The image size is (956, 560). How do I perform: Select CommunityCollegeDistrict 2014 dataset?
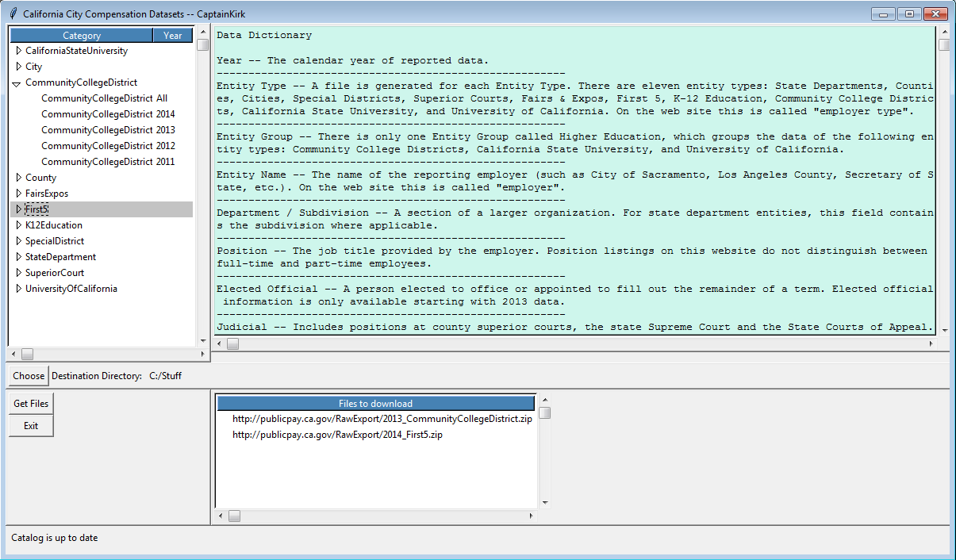point(108,114)
